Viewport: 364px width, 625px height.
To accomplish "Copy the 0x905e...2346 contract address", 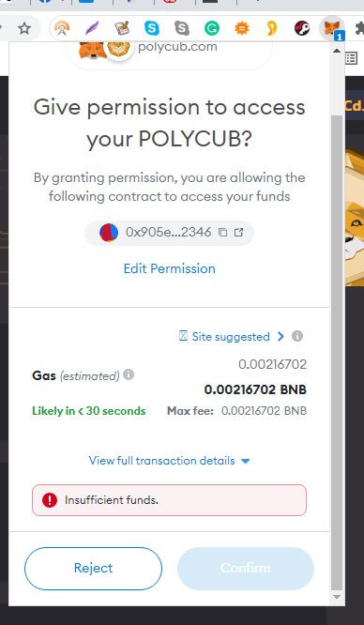I will pos(223,233).
